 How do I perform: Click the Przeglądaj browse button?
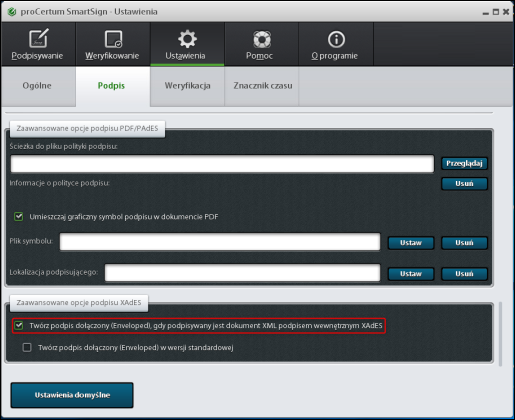[464, 163]
